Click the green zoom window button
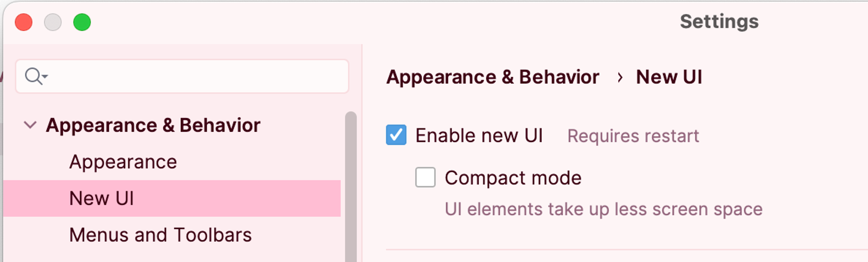Screen dimensions: 868x262 [82, 22]
